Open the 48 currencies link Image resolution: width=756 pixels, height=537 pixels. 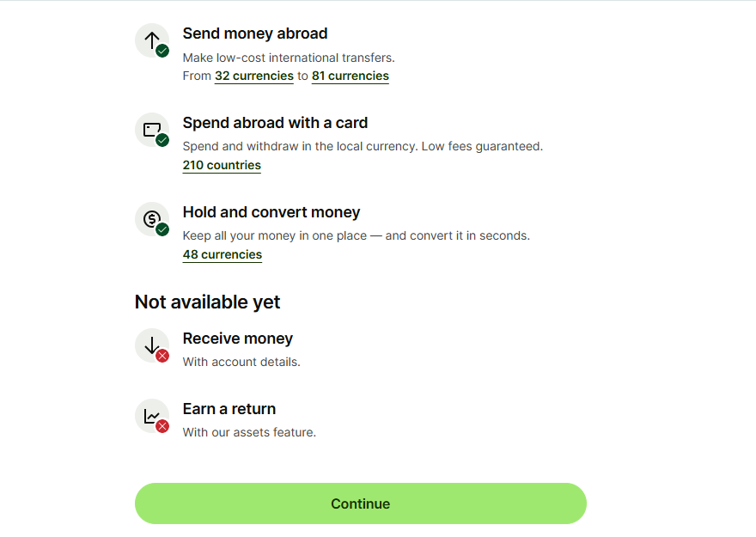[223, 254]
